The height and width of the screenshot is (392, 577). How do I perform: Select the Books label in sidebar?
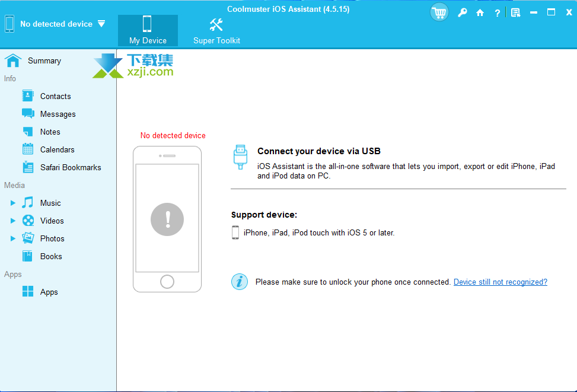tap(51, 257)
